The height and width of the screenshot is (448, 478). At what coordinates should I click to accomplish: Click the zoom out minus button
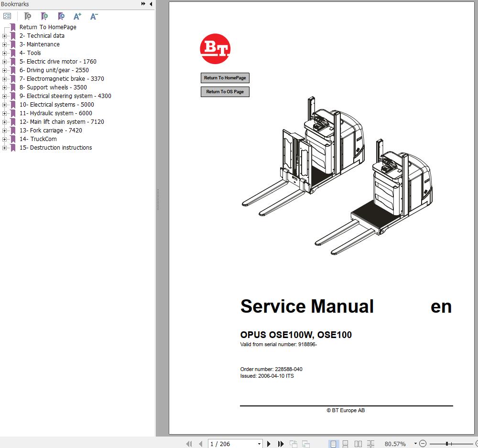click(423, 443)
